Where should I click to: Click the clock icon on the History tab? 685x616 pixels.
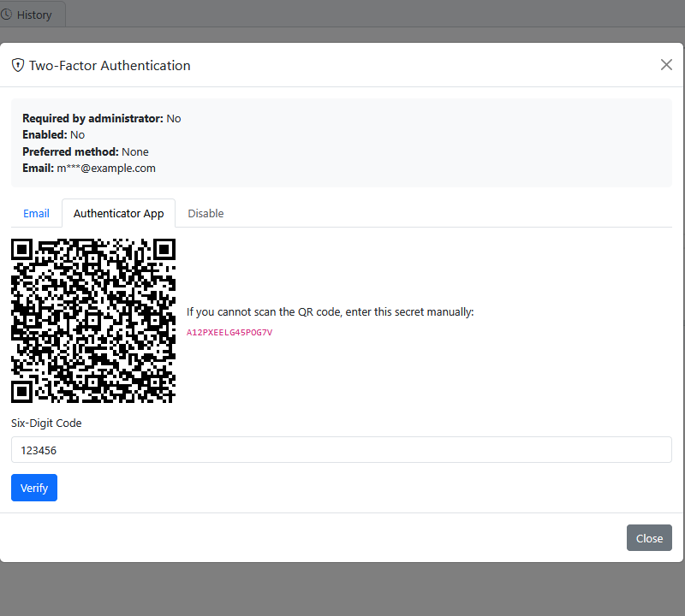point(6,15)
